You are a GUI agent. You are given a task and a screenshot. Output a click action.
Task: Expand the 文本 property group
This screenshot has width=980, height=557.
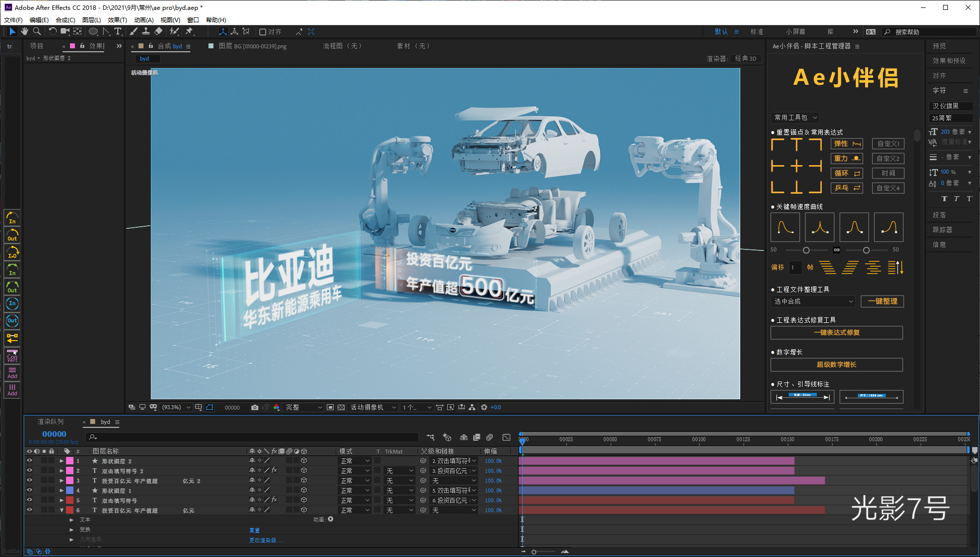[71, 520]
